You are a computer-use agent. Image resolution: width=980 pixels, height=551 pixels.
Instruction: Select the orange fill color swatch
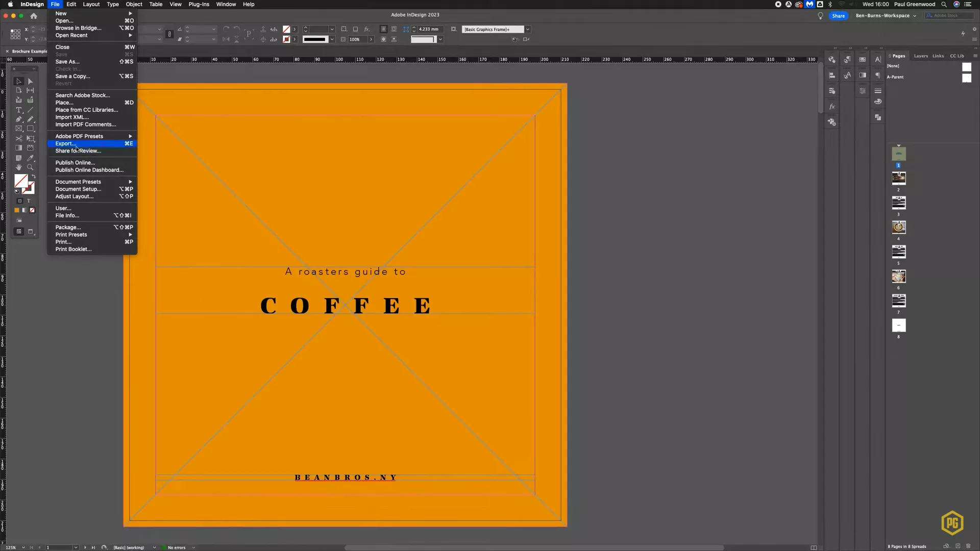[x=16, y=210]
